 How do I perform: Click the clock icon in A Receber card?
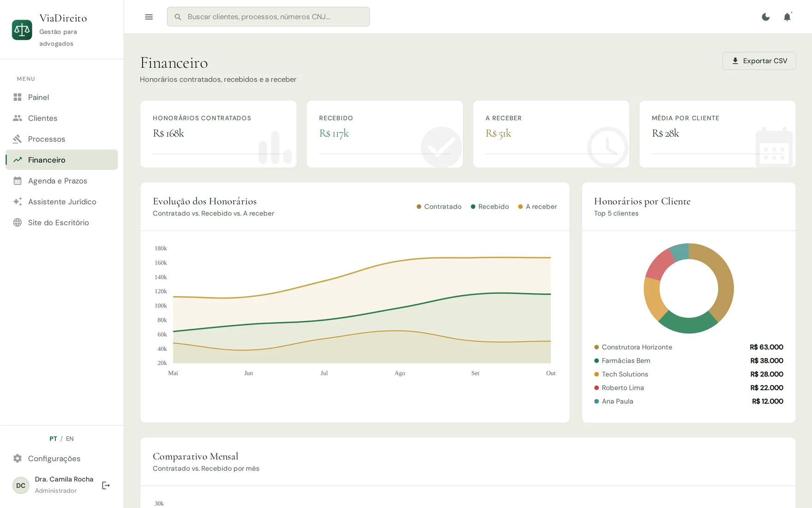pyautogui.click(x=608, y=147)
